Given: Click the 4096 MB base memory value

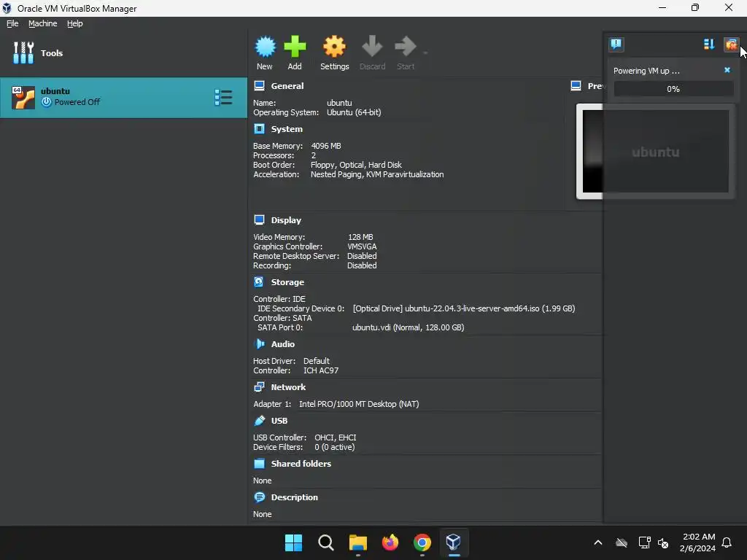Looking at the screenshot, I should coord(326,146).
